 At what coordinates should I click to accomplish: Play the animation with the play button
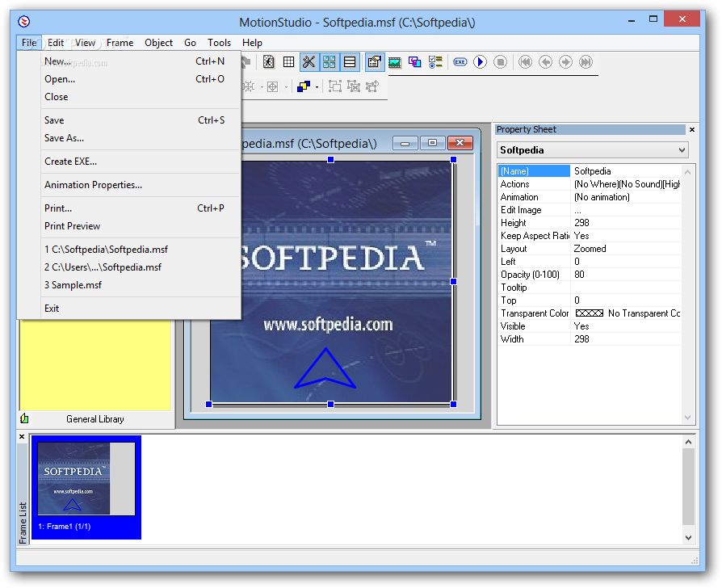pyautogui.click(x=481, y=61)
